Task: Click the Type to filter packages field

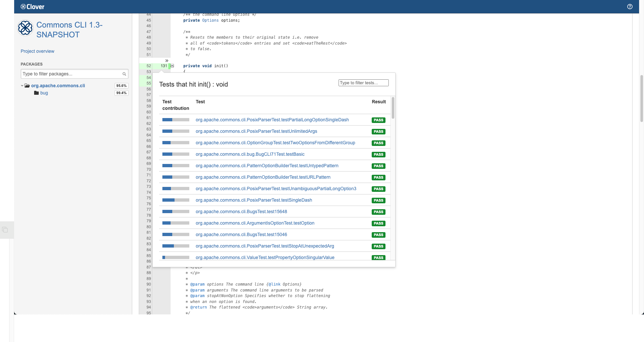Action: click(x=72, y=74)
